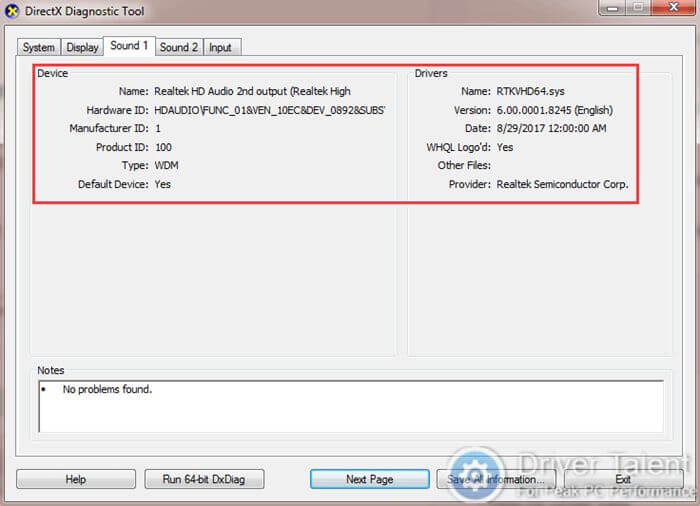Click the DirectX icon in title bar
The image size is (700, 506).
point(12,11)
